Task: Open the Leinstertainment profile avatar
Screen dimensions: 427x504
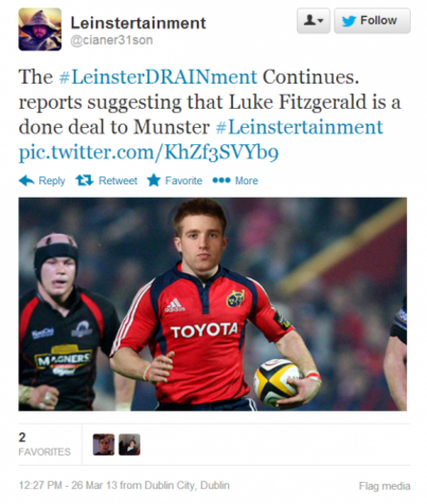Action: (40, 30)
